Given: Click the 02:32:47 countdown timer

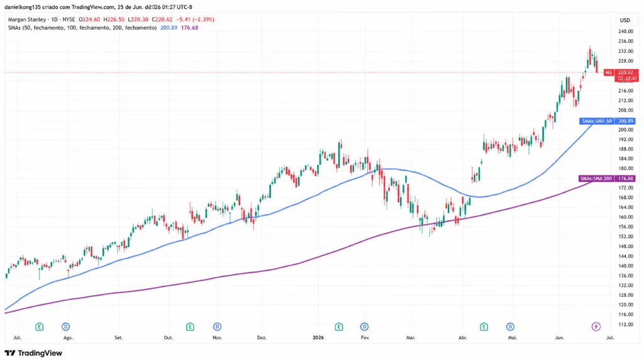Looking at the screenshot, I should 627,79.
